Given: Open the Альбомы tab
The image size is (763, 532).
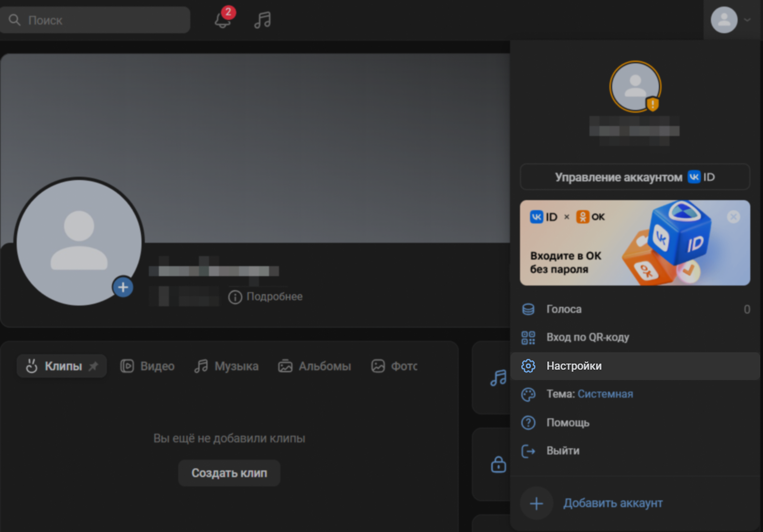Looking at the screenshot, I should click(x=315, y=366).
